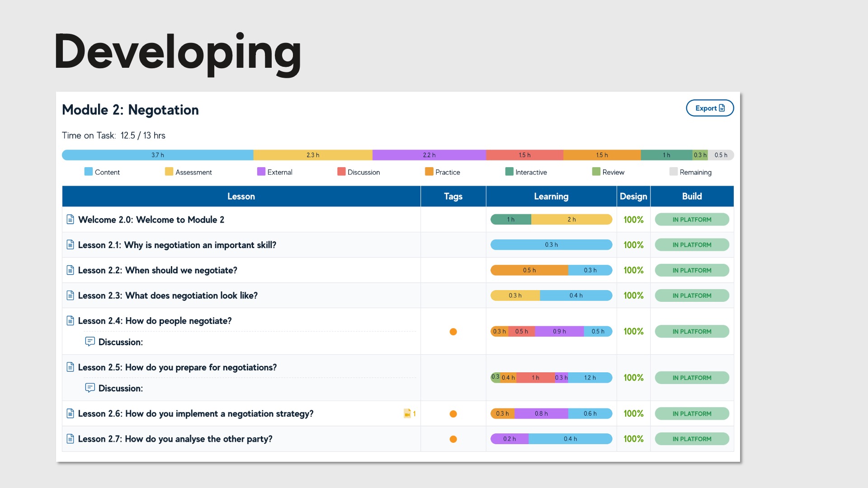This screenshot has width=868, height=488.
Task: Click 1.2 h segment in Lesson 2.5 bar
Action: [590, 378]
